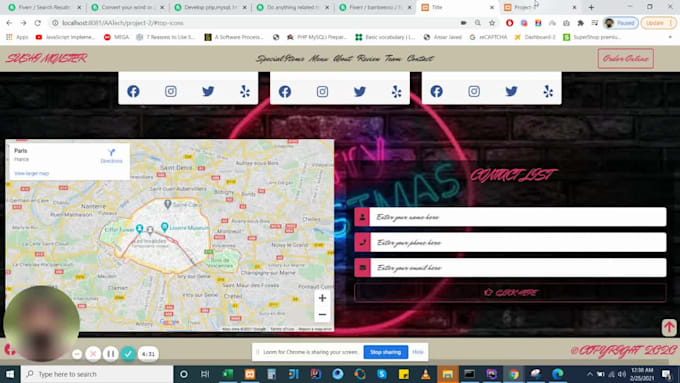Screen dimensions: 680x383
Task: Click the Order Online button
Action: point(625,59)
